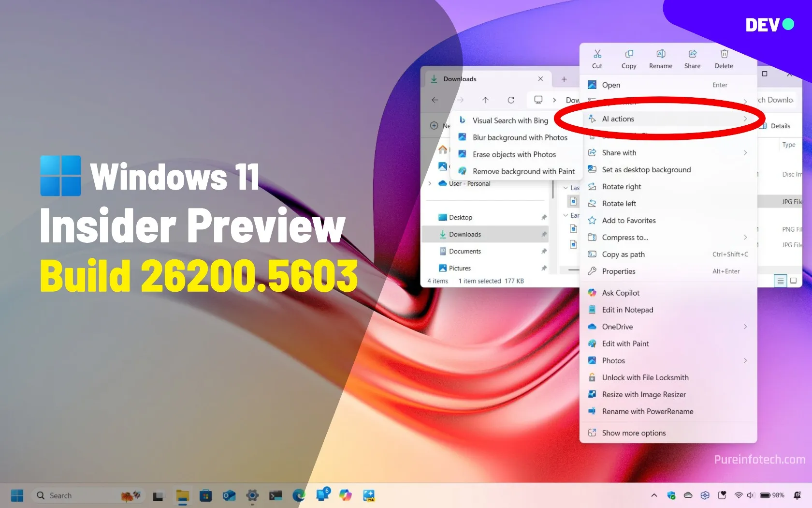The image size is (812, 508).
Task: Open Settings gear on taskbar
Action: click(252, 496)
